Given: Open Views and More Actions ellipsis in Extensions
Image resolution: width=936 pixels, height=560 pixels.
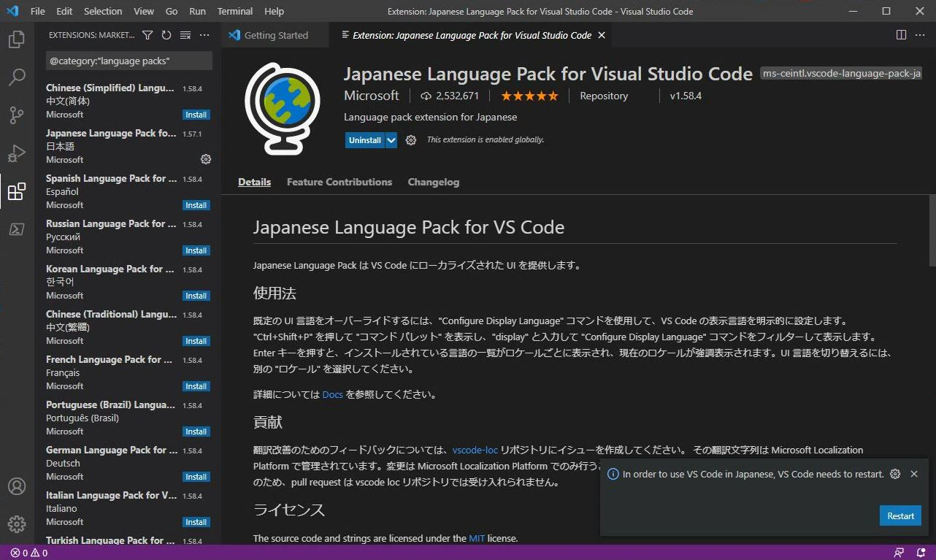Looking at the screenshot, I should 204,35.
